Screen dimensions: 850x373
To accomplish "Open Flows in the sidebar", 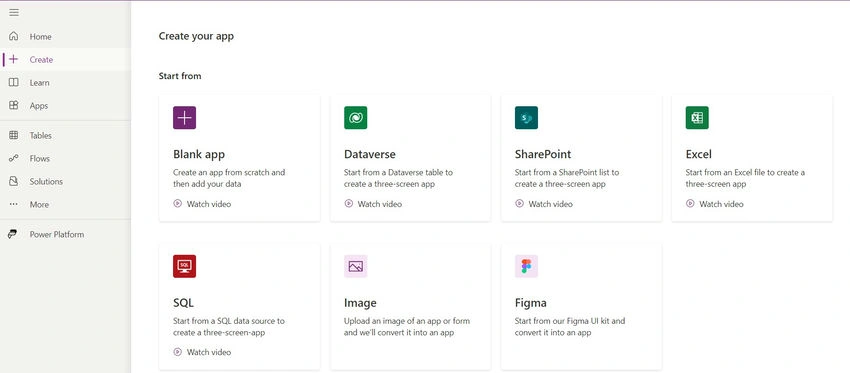I will click(x=65, y=158).
